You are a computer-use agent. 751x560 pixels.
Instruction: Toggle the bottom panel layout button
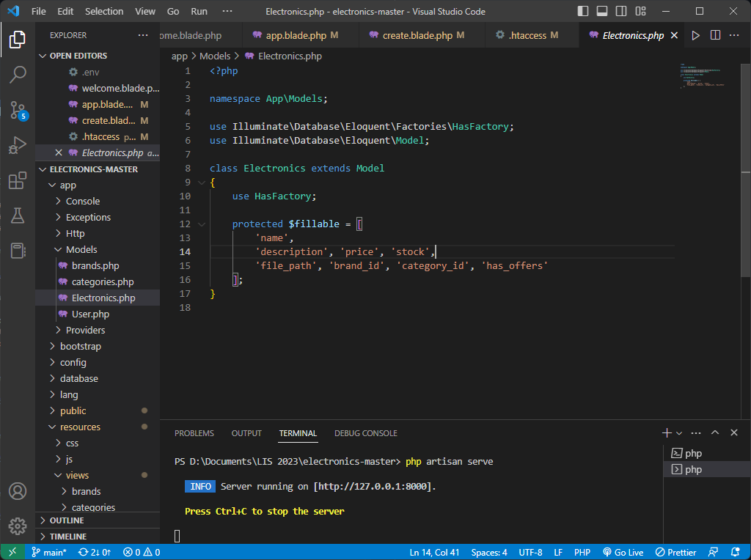point(602,12)
